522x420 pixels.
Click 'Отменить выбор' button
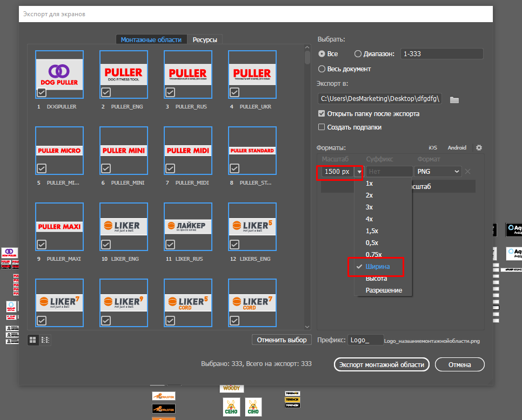(x=282, y=340)
